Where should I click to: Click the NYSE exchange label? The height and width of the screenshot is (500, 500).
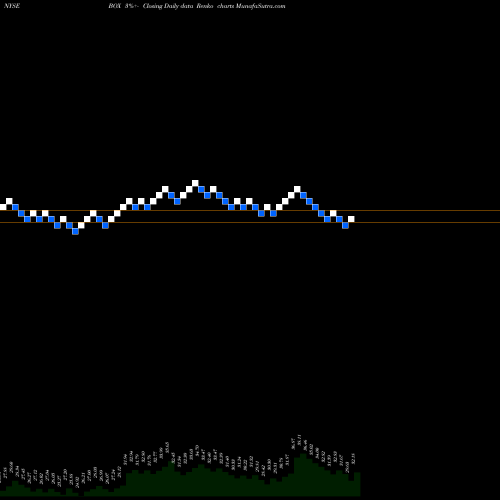pos(12,6)
